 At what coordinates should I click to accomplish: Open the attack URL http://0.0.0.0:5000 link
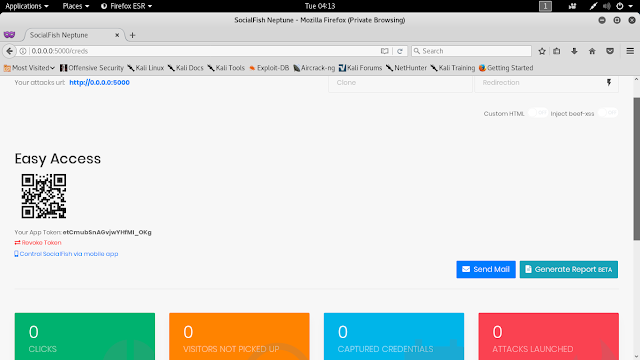click(99, 82)
